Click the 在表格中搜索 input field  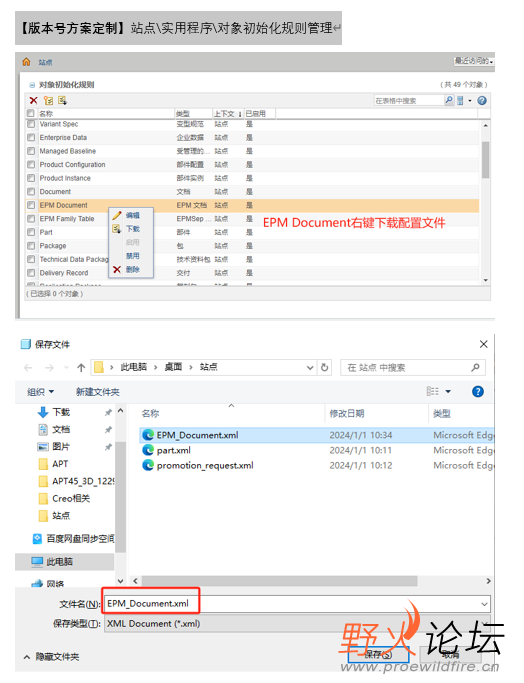pos(408,101)
